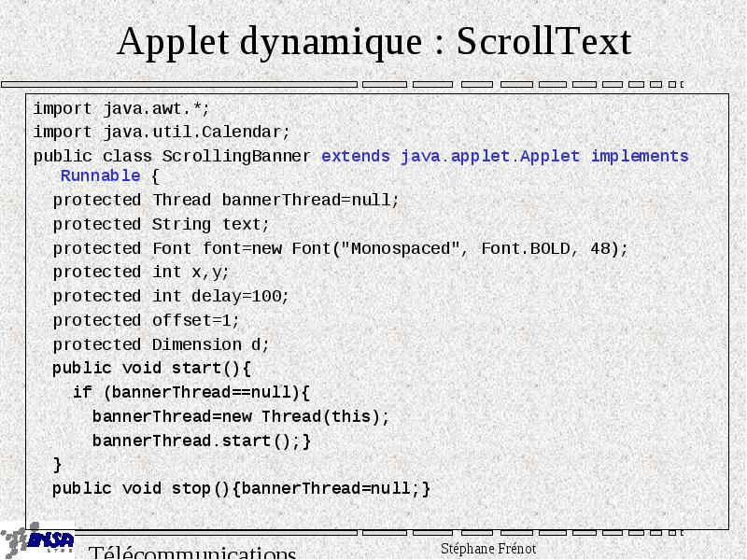Select "protected String text;" line
Screen dimensions: 747x560
click(161, 224)
